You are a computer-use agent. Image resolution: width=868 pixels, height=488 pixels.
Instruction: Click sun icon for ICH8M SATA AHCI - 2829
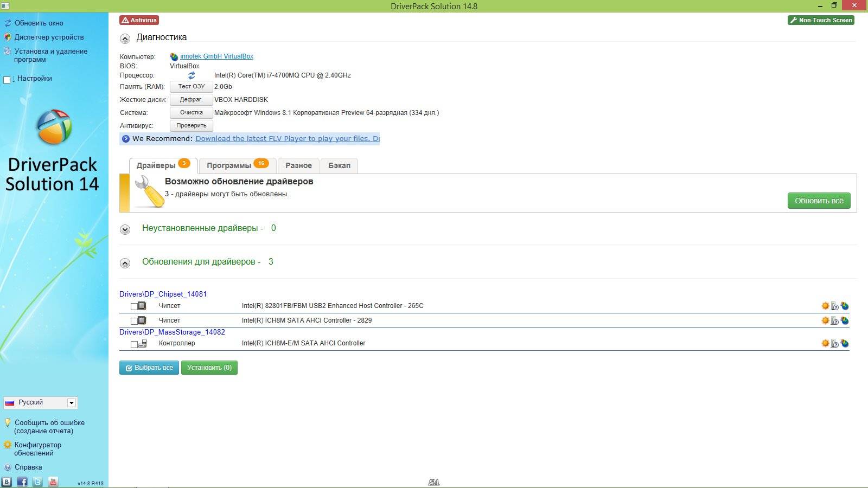(x=825, y=320)
